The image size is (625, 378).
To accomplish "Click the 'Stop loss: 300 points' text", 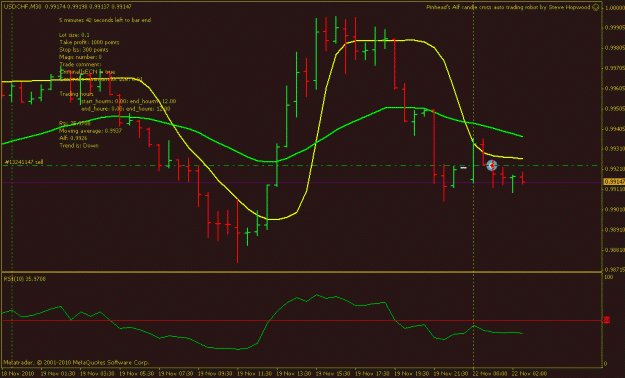I will 84,50.
